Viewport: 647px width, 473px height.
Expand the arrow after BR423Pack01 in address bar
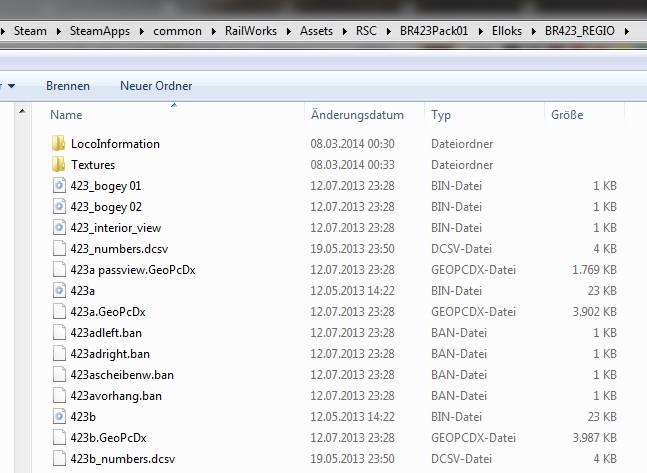480,31
